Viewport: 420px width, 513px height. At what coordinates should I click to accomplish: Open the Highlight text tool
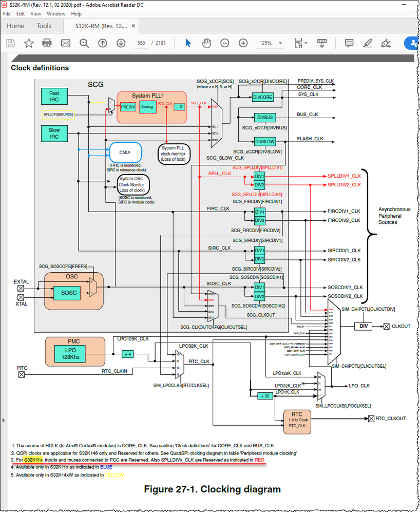[368, 43]
